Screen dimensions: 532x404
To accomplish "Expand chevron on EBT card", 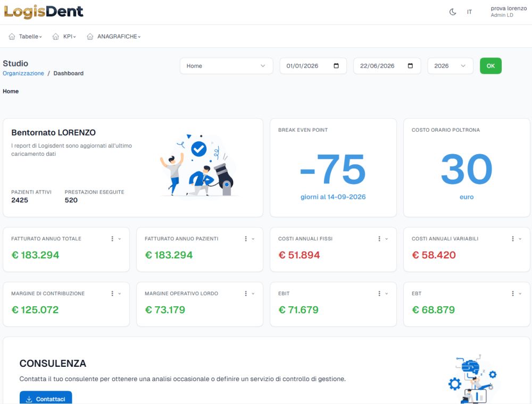I will 520,294.
